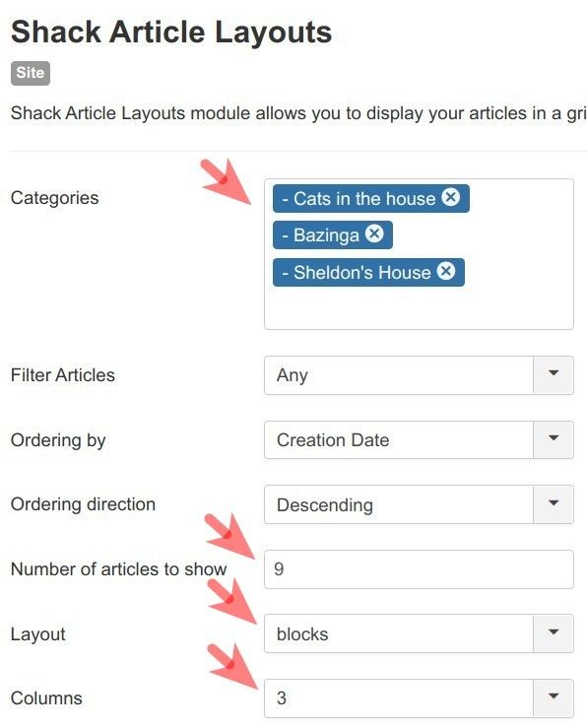
Task: Open the Ordering direction dropdown arrow
Action: pyautogui.click(x=554, y=504)
